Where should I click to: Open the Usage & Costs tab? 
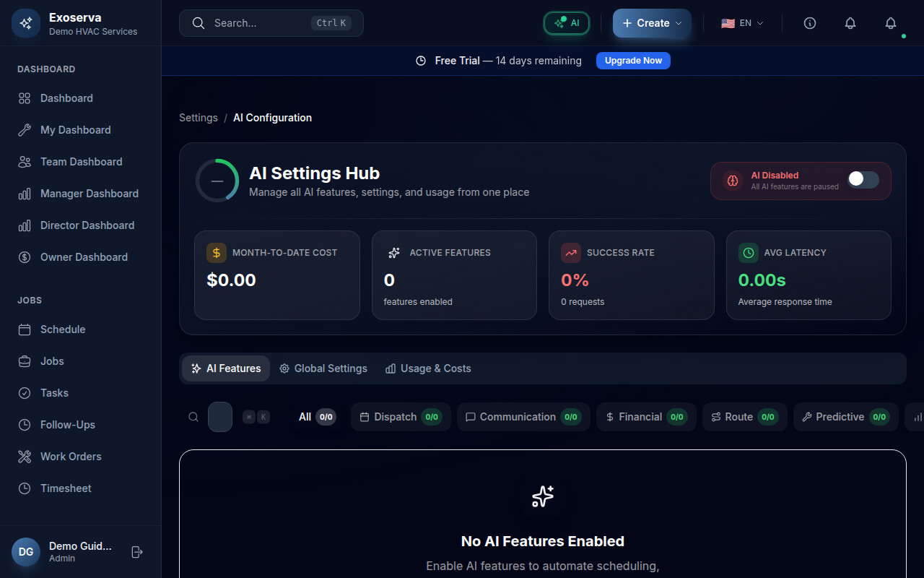coord(428,368)
